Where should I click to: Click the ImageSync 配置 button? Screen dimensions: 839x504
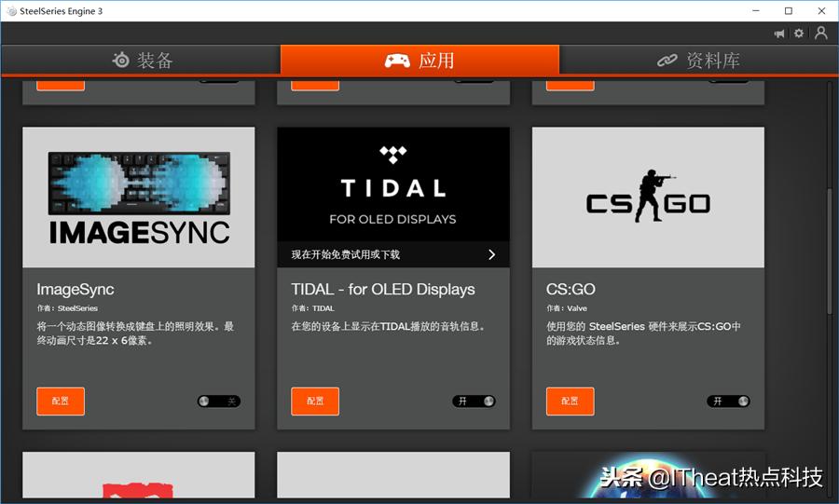pos(61,401)
